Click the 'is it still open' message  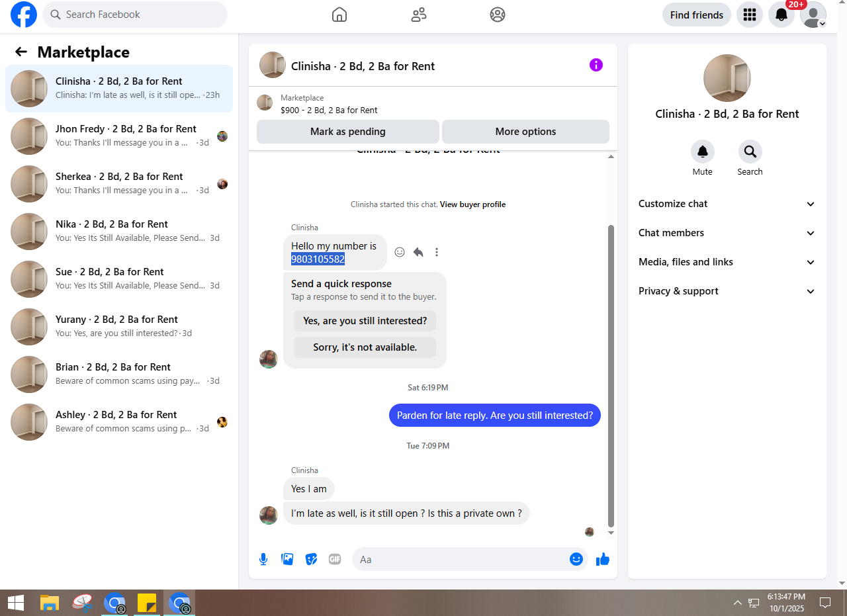[x=406, y=513]
